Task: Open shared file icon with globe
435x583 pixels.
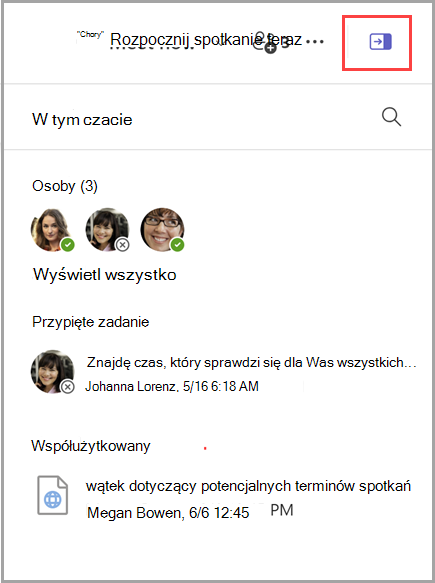Action: 52,495
